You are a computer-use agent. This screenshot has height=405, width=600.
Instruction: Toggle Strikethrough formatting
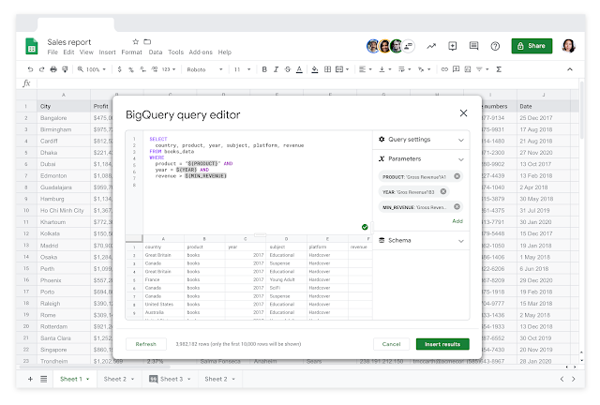287,69
